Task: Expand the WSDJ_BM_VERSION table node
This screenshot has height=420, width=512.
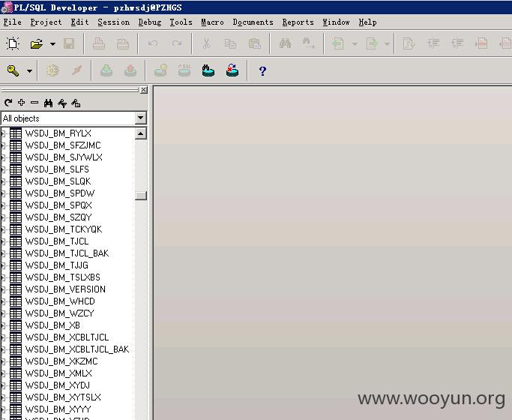Action: (3, 289)
